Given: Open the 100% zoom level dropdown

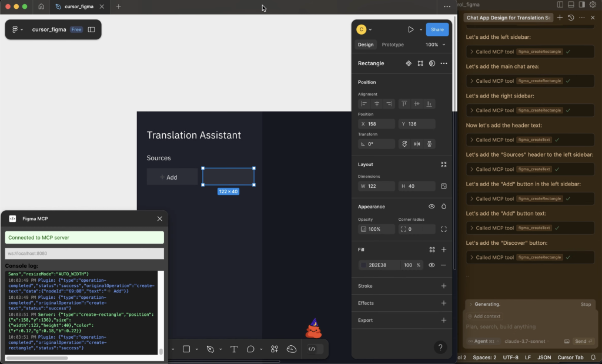Looking at the screenshot, I should pos(436,45).
